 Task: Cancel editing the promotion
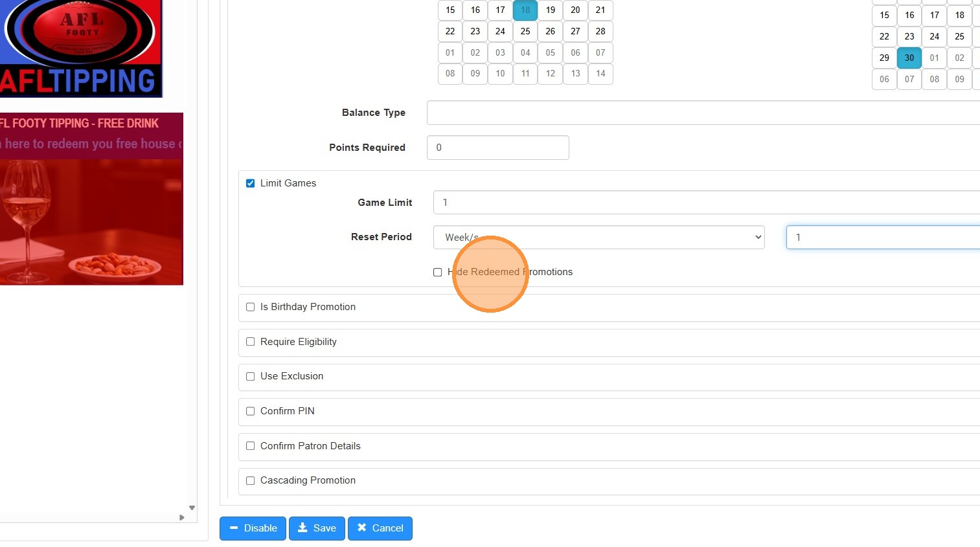coord(380,528)
